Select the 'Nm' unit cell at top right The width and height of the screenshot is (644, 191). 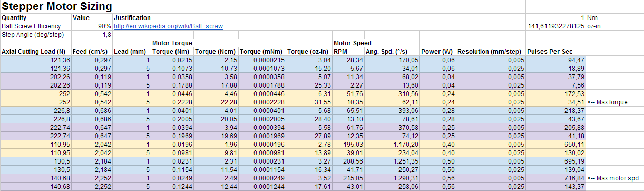pyautogui.click(x=614, y=18)
